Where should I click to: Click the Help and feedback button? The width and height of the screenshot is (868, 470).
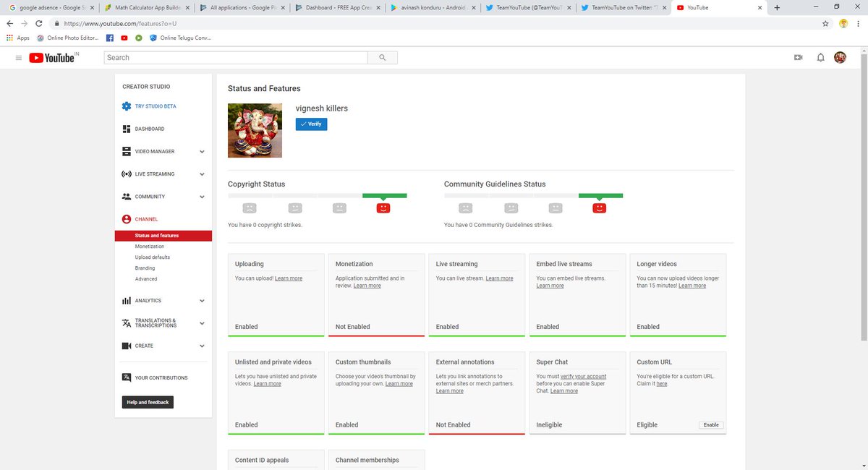click(148, 402)
